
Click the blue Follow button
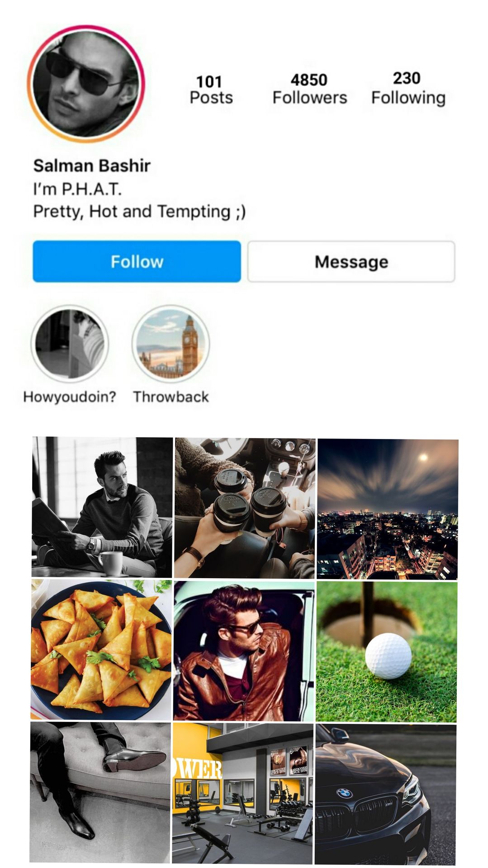[137, 261]
